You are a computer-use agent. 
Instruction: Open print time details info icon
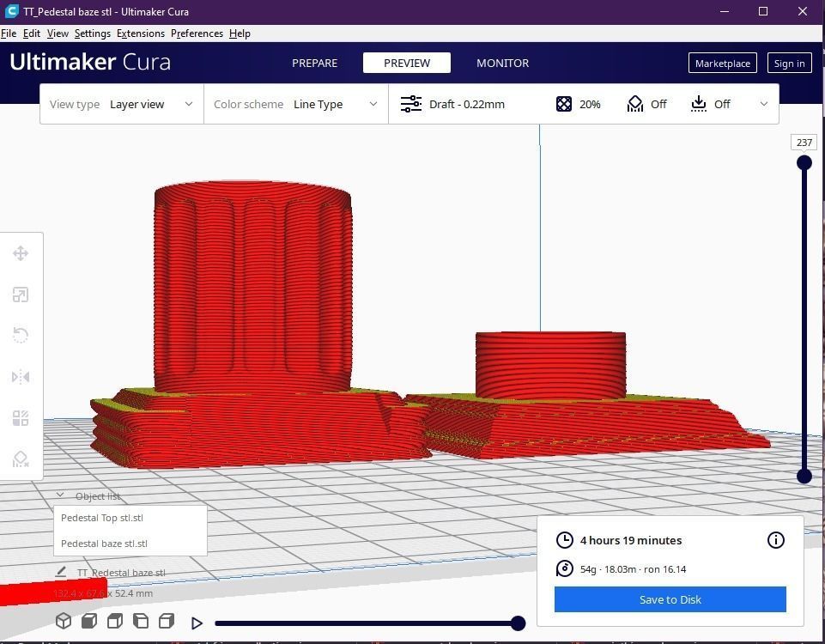(x=776, y=540)
